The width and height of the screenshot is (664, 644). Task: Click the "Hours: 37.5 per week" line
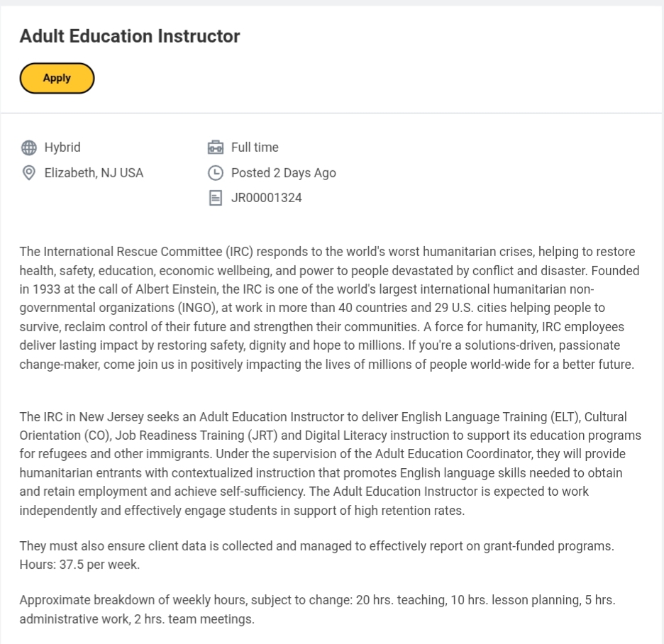point(79,565)
